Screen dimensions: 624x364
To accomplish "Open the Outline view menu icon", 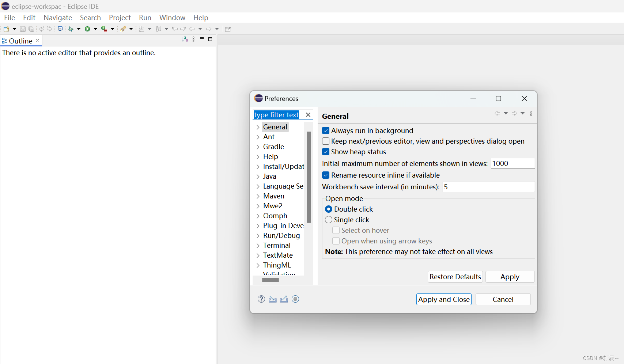I will [193, 39].
